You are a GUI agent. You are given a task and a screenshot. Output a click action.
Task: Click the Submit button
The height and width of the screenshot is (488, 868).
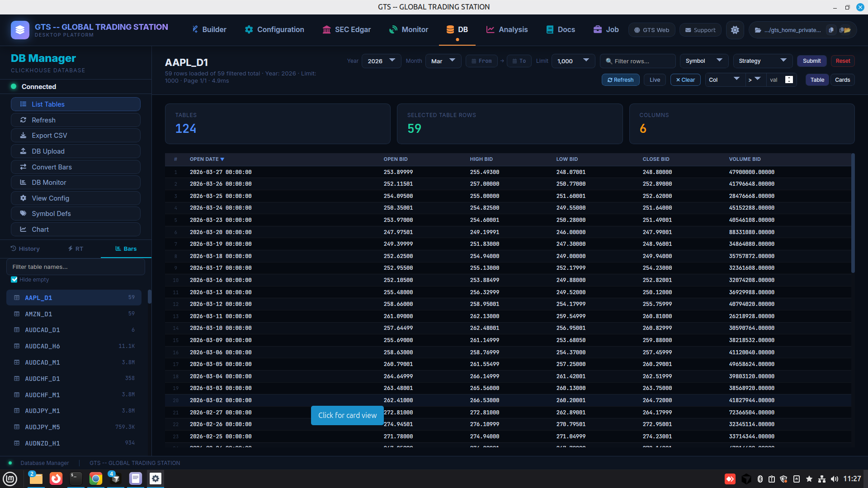tap(811, 61)
